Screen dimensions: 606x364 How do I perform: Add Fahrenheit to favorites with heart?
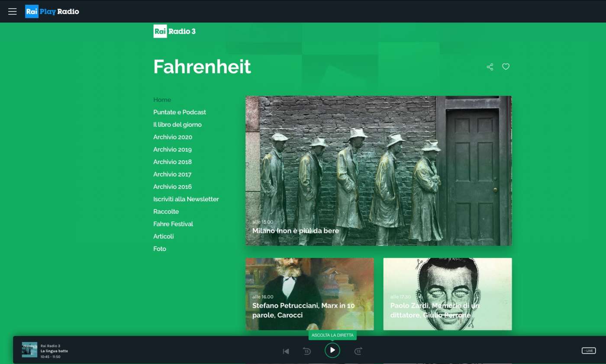pyautogui.click(x=506, y=67)
